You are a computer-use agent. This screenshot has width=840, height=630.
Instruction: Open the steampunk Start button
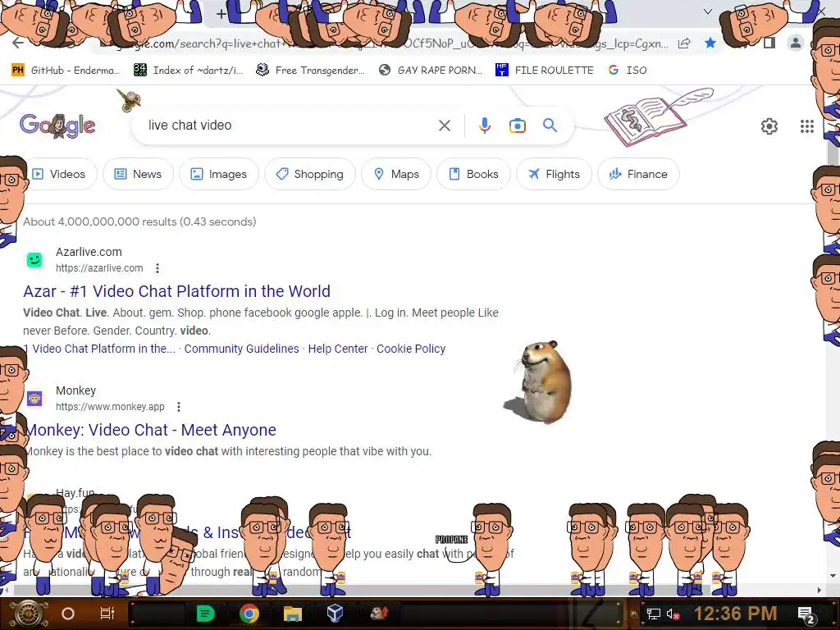click(28, 614)
